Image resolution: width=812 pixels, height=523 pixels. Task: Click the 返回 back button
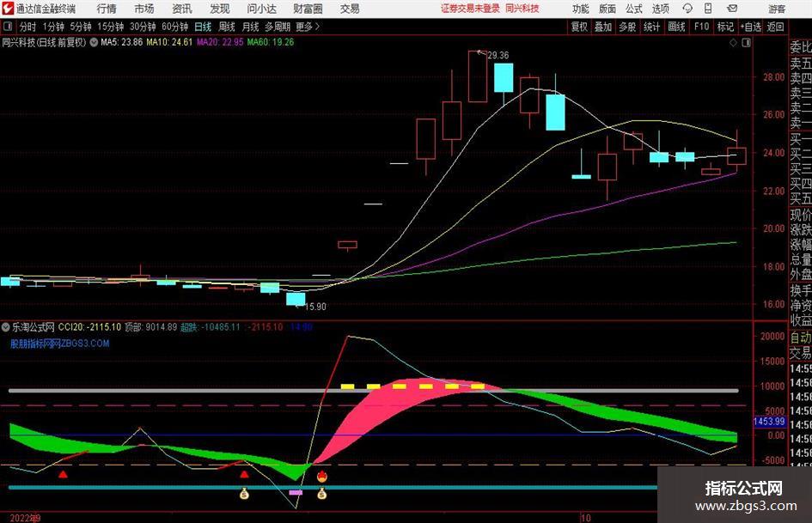775,27
